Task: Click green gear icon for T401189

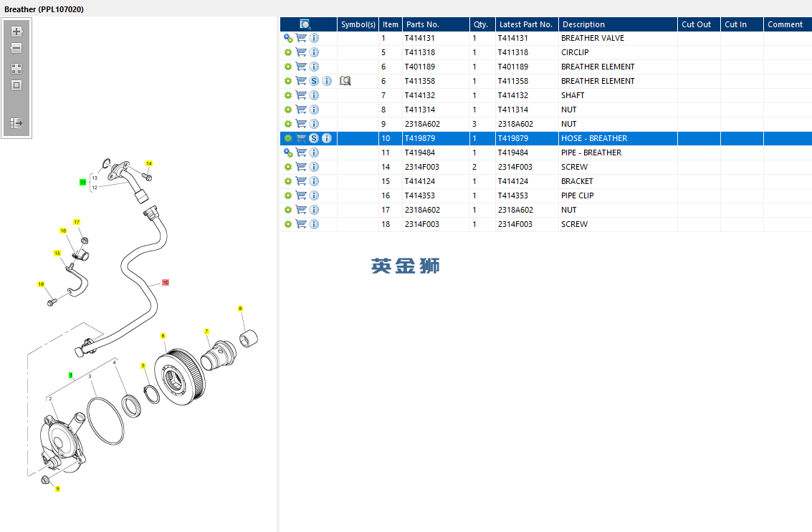Action: 288,67
